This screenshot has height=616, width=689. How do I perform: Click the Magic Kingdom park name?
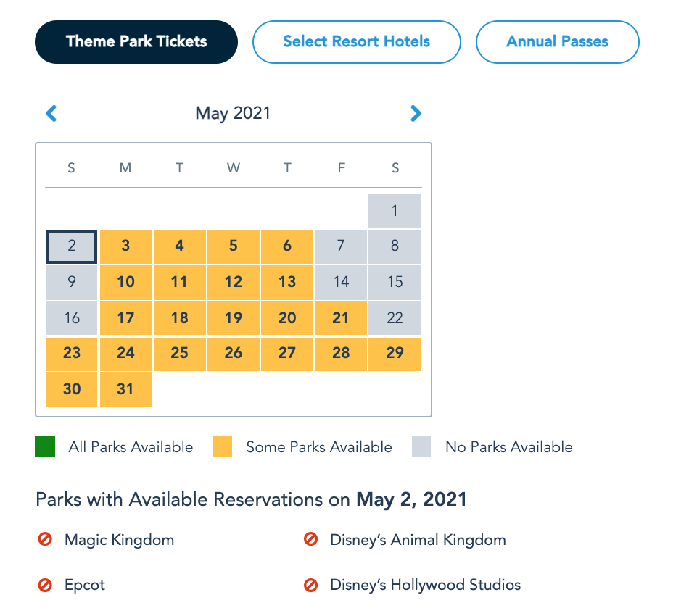[x=119, y=540]
